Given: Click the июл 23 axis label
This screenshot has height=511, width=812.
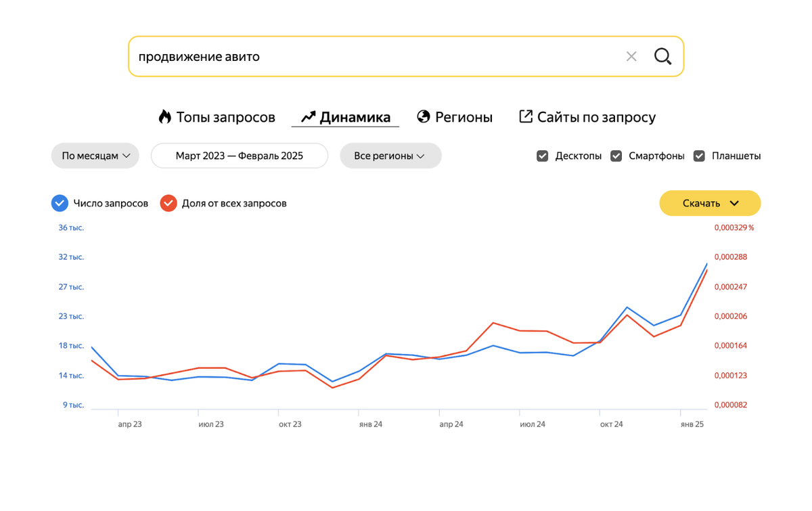Looking at the screenshot, I should coord(211,424).
